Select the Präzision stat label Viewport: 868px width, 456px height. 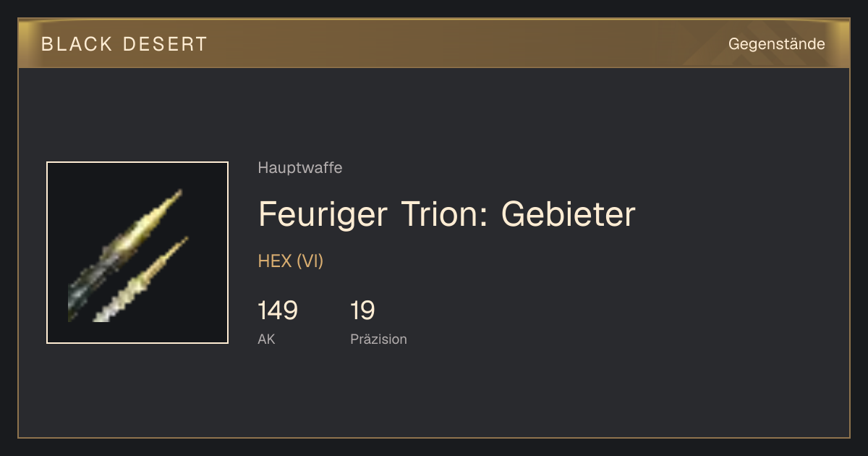[378, 339]
